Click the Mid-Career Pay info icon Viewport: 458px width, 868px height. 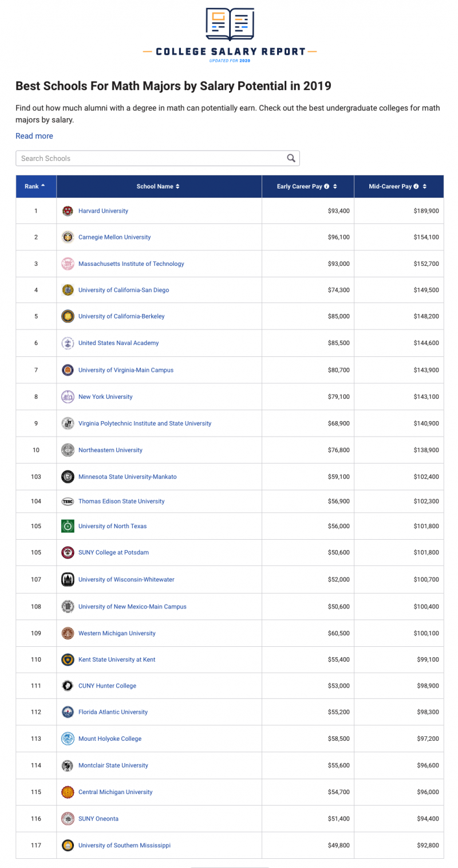(416, 186)
